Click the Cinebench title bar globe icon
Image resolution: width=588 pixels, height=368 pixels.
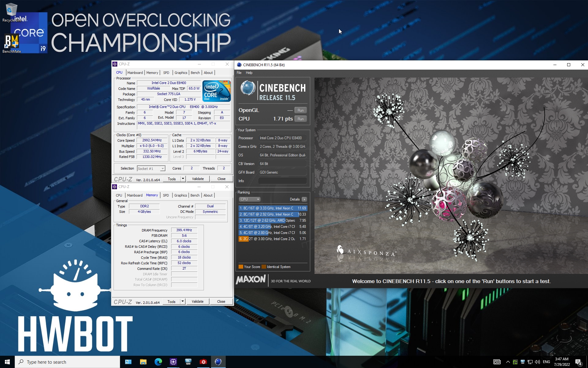pyautogui.click(x=239, y=65)
